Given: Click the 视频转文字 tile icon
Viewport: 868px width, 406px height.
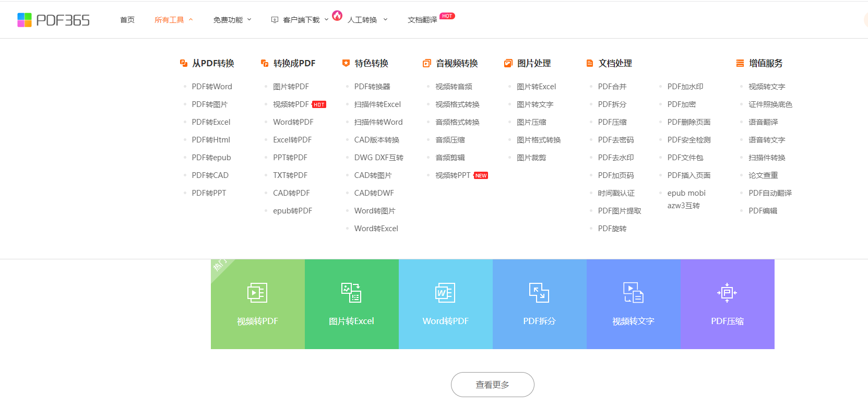Looking at the screenshot, I should coord(633,293).
